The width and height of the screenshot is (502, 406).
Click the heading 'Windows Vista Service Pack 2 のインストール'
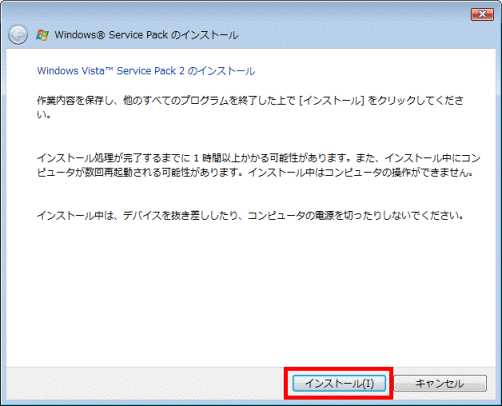[146, 71]
